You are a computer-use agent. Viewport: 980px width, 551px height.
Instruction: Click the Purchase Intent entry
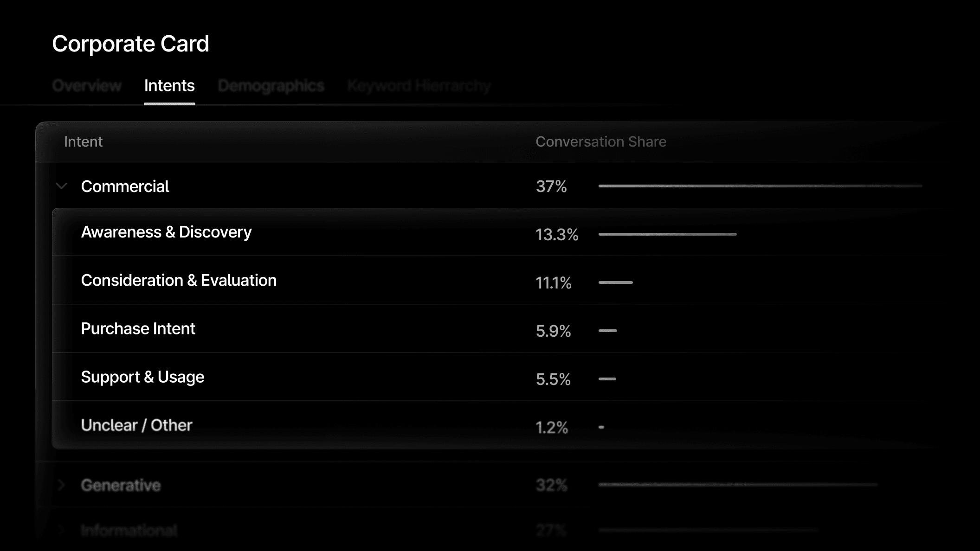pyautogui.click(x=138, y=328)
